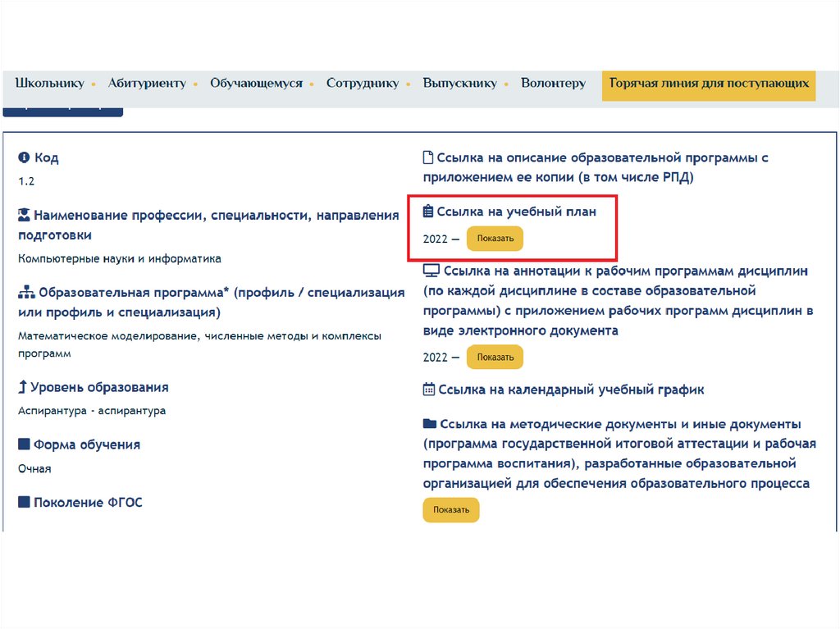The height and width of the screenshot is (629, 840).
Task: Open the Абитуриенту menu item
Action: (x=147, y=83)
